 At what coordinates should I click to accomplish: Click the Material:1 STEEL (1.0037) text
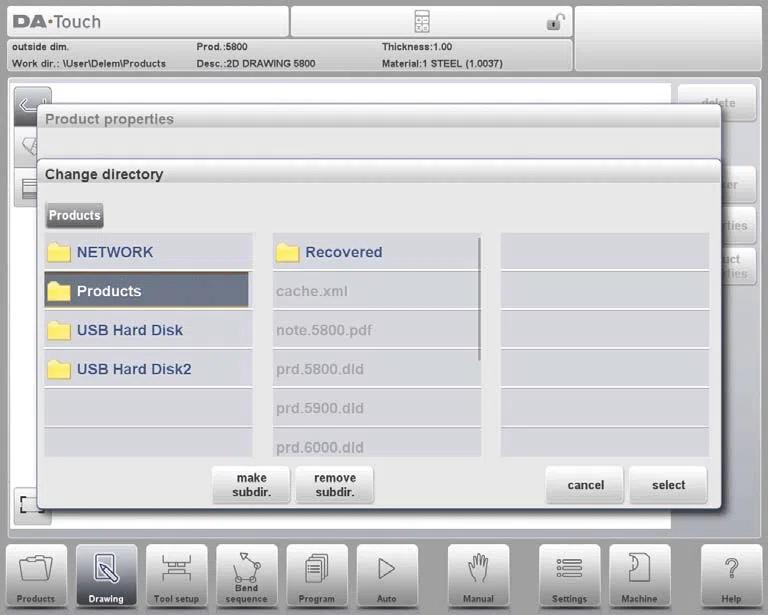pyautogui.click(x=442, y=63)
